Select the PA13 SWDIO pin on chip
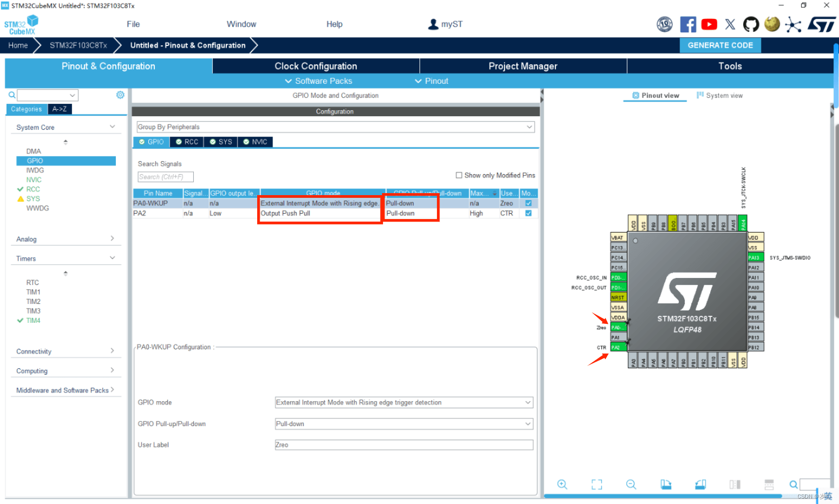Viewport: 839px width, 504px height. (x=756, y=257)
